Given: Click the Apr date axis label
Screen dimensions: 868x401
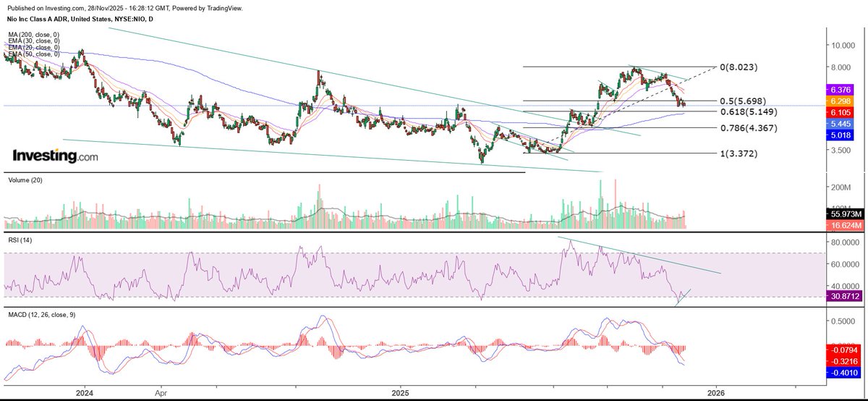Looking at the screenshot, I should 161,392.
